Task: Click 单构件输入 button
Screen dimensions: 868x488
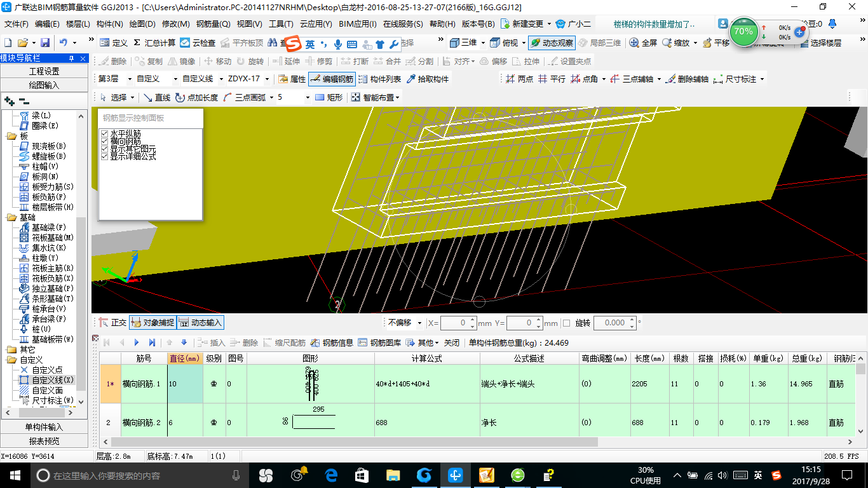Action: coord(44,427)
